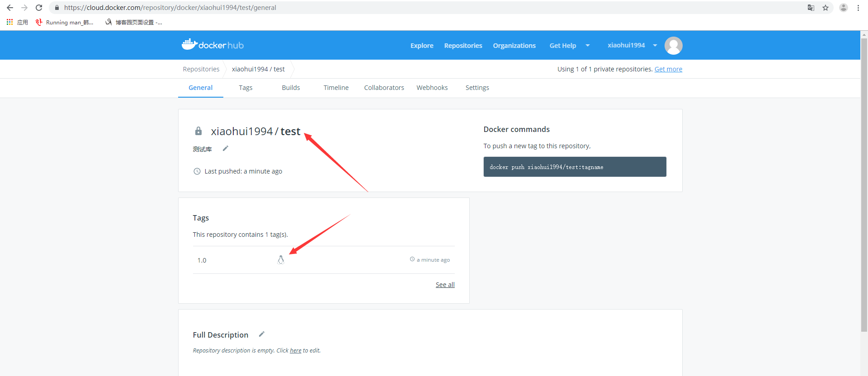The height and width of the screenshot is (376, 868).
Task: Switch to the Timeline tab
Action: tap(336, 88)
